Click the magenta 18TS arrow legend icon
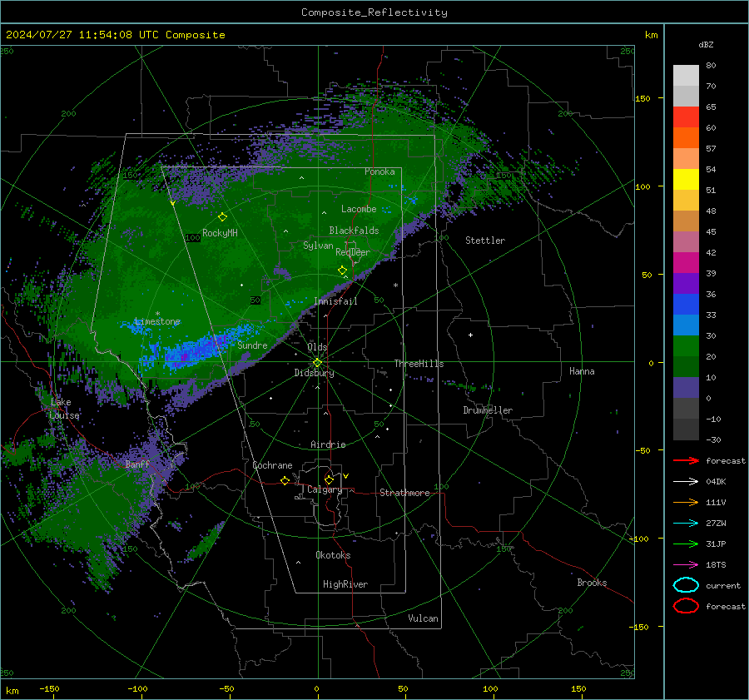This screenshot has width=749, height=700. click(686, 565)
